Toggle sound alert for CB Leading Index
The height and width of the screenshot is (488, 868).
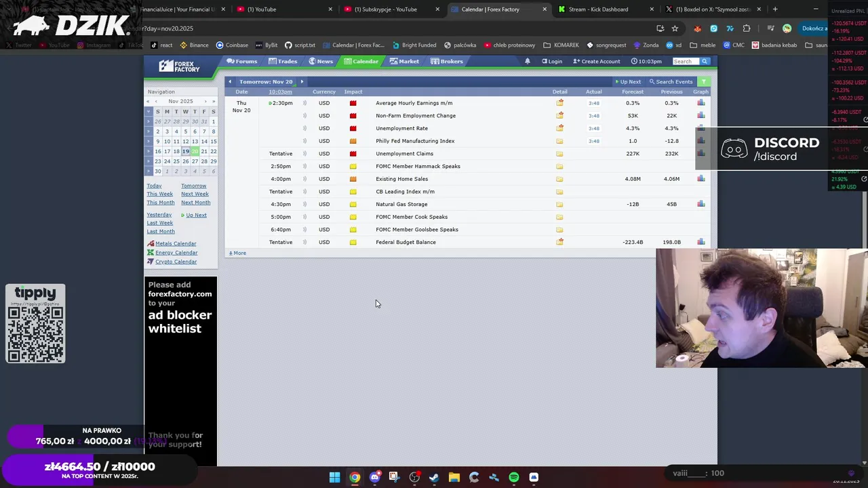[304, 192]
